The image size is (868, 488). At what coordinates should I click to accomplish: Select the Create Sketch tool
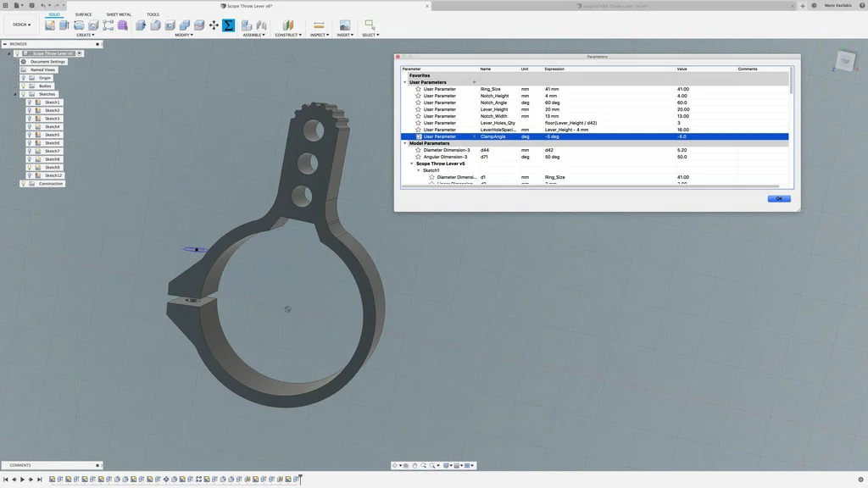49,25
